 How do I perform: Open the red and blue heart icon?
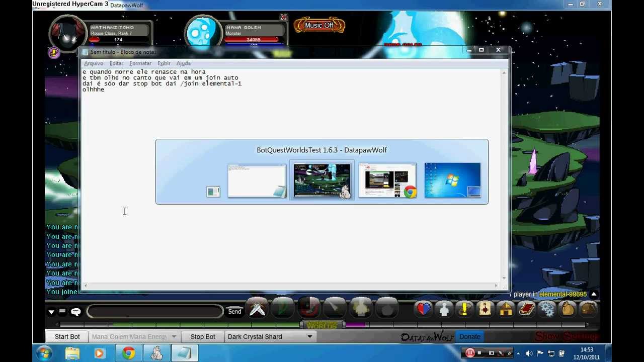pos(424,309)
